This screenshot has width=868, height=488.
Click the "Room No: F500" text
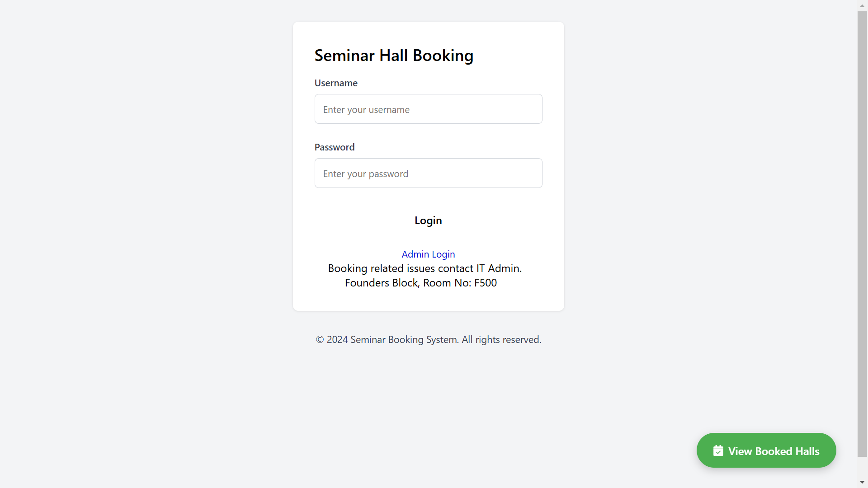pyautogui.click(x=460, y=283)
